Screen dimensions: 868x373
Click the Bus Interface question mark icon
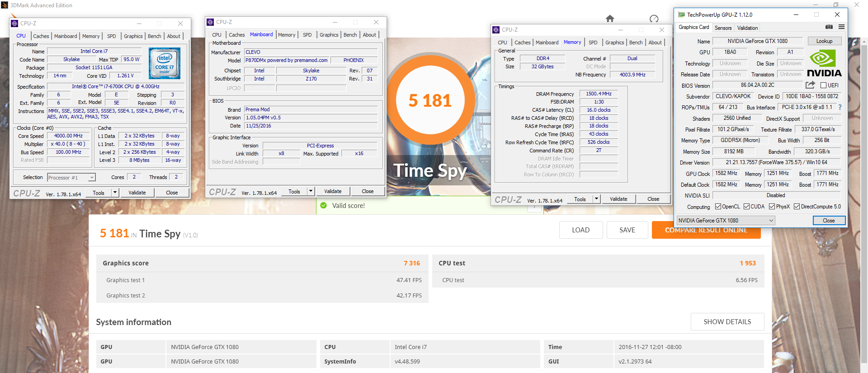(x=840, y=107)
